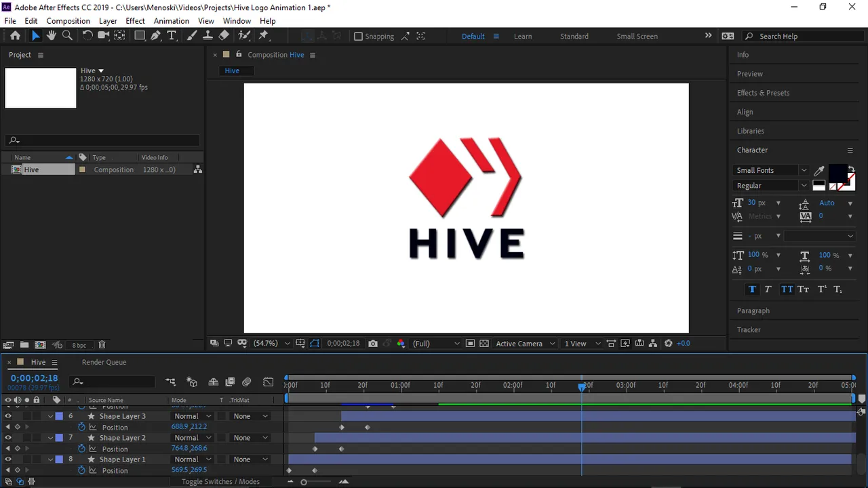This screenshot has height=488, width=868.
Task: Open the Composition Mini-Flowchart icon in timeline
Action: click(170, 382)
